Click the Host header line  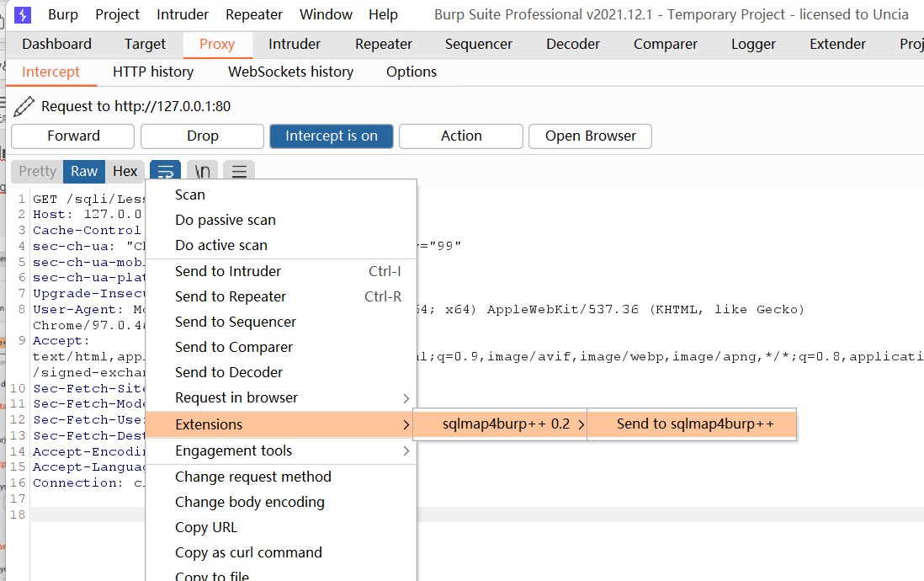88,215
